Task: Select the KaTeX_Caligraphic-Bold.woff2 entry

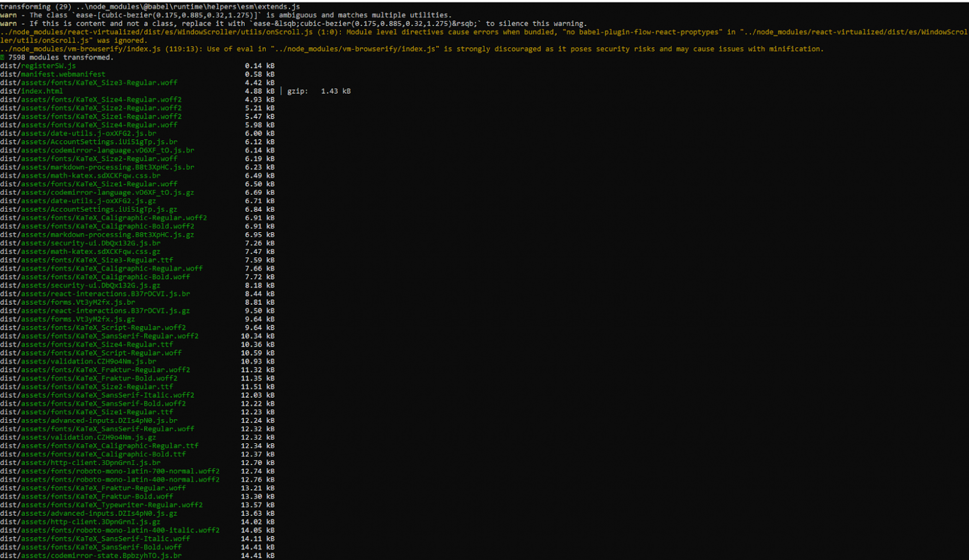Action: point(97,226)
